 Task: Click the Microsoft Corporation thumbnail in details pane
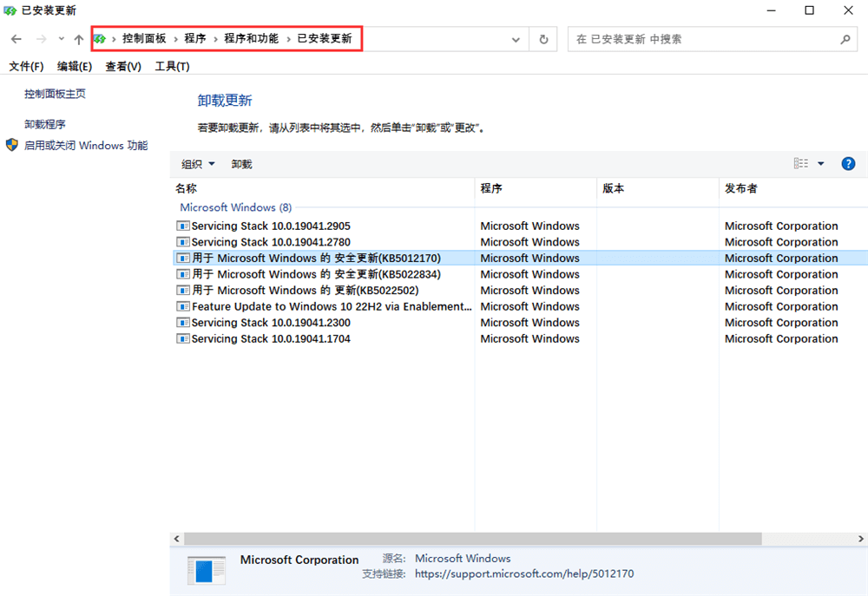click(x=206, y=571)
